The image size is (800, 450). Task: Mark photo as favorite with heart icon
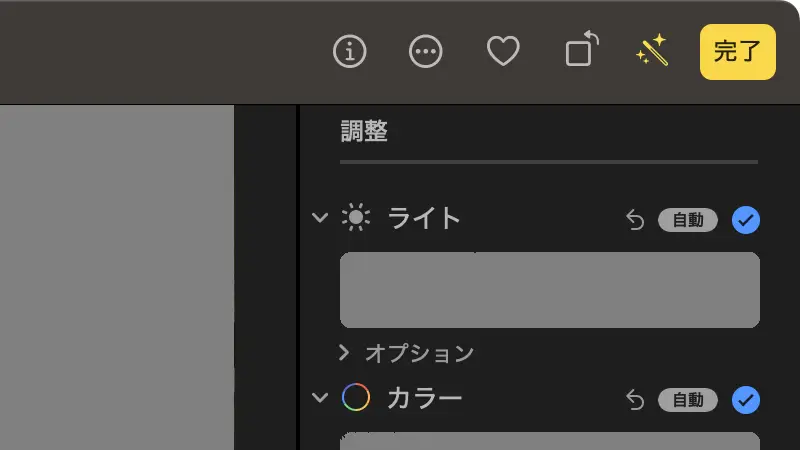coord(502,52)
